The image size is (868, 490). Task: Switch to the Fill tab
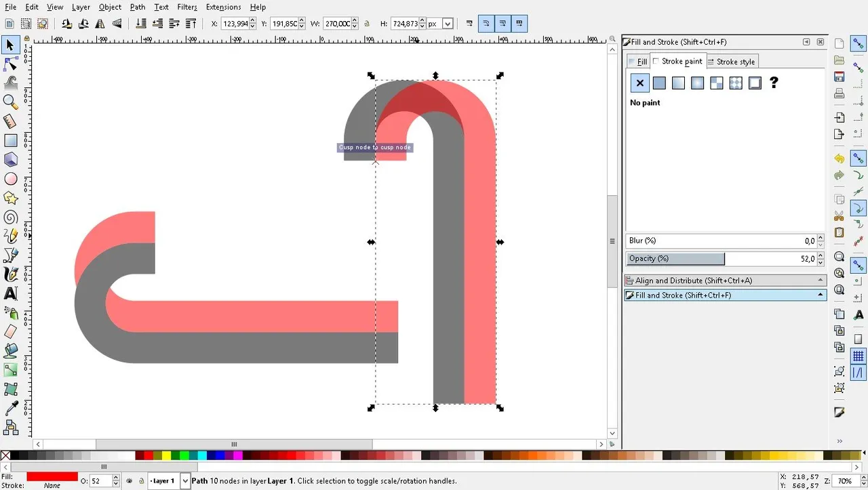pos(638,62)
